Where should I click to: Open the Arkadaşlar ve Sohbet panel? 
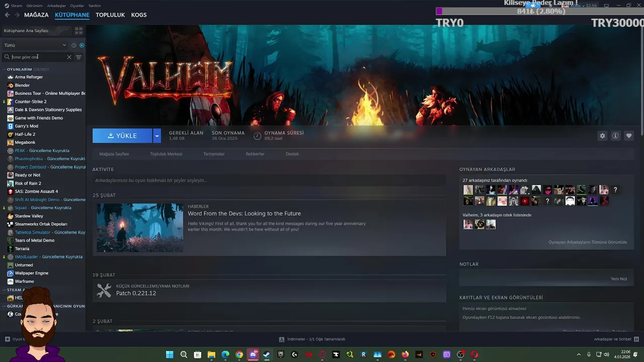616,339
